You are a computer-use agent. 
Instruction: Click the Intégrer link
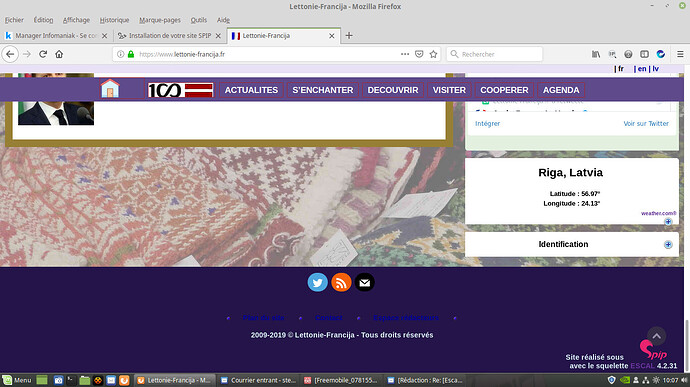[x=487, y=124]
